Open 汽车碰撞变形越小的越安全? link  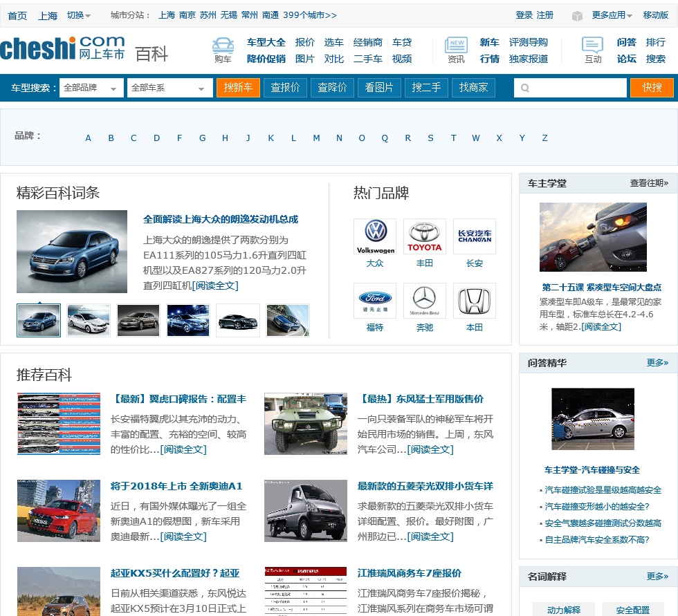[596, 507]
